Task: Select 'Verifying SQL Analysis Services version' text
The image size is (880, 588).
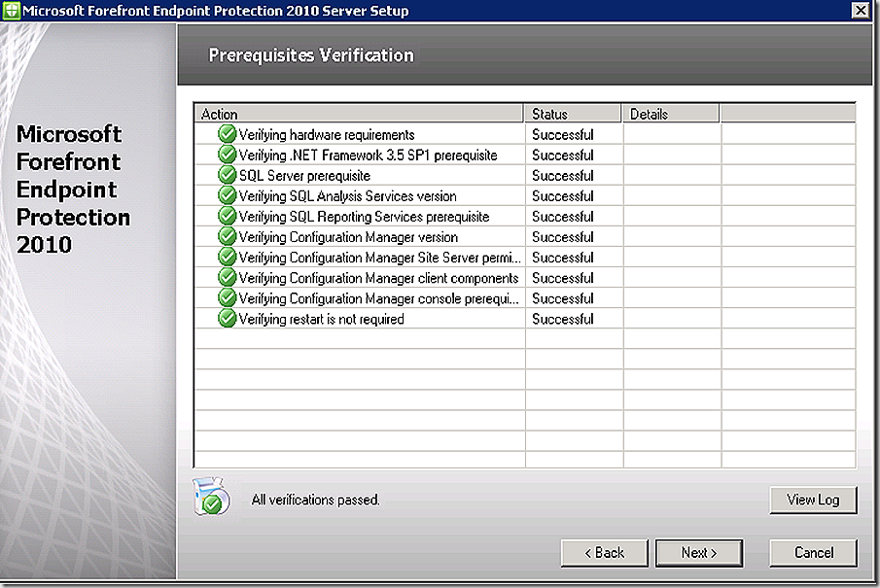Action: click(x=348, y=196)
